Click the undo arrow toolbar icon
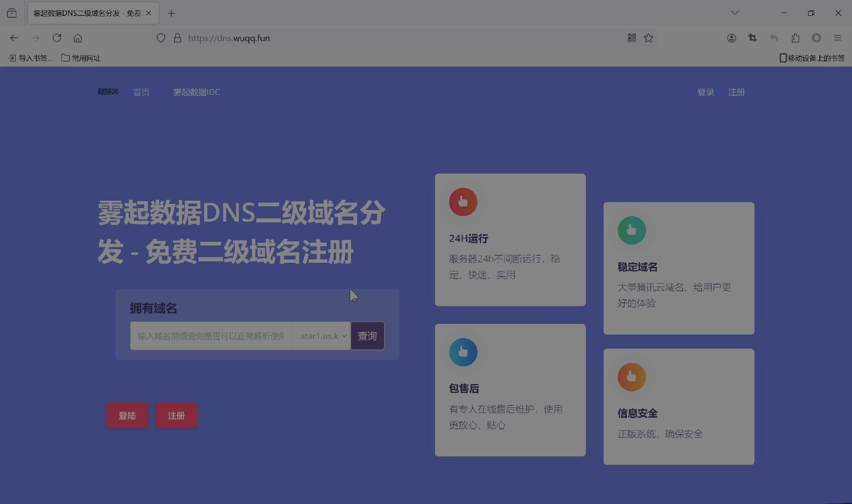Image resolution: width=852 pixels, height=504 pixels. point(774,38)
